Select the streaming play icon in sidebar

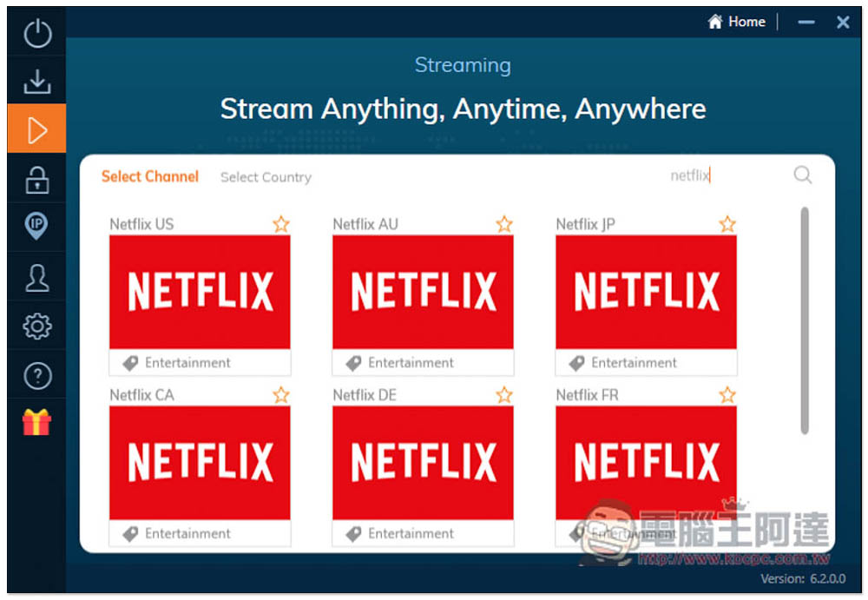(37, 129)
